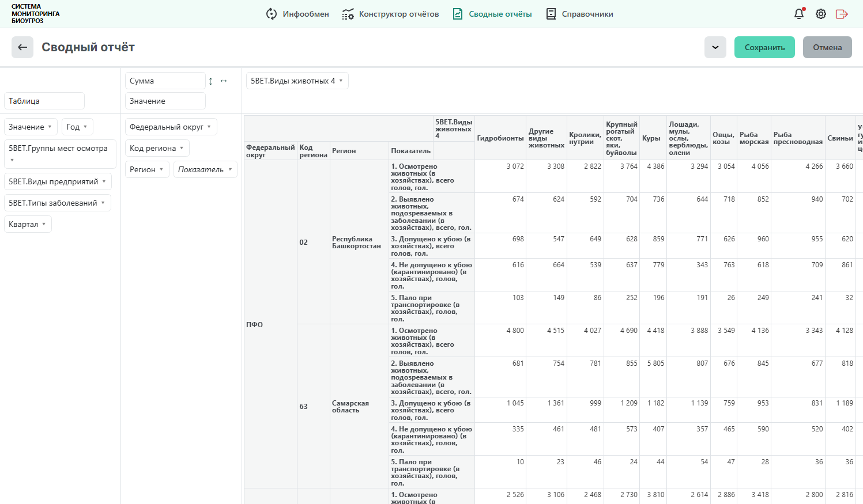Open the Регион row filter
The height and width of the screenshot is (504, 863).
pyautogui.click(x=146, y=169)
